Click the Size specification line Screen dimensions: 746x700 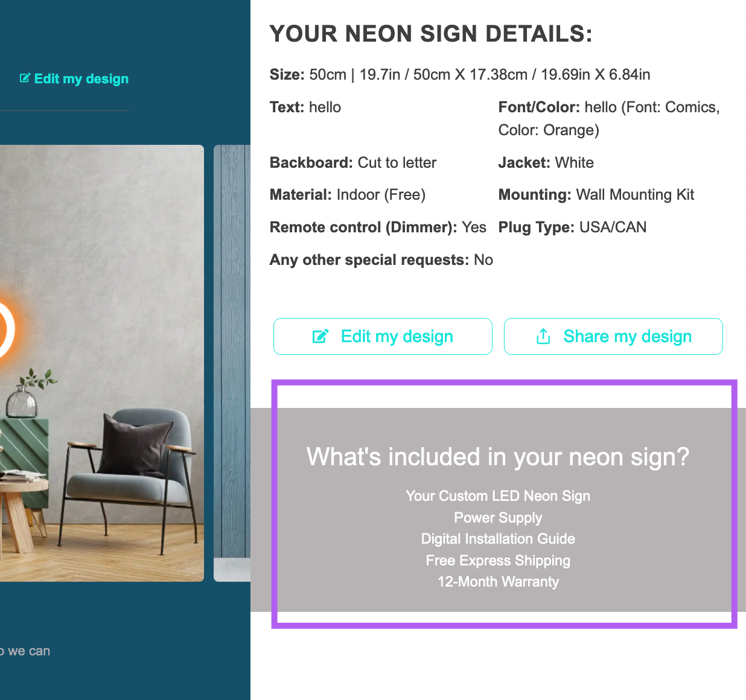click(459, 75)
